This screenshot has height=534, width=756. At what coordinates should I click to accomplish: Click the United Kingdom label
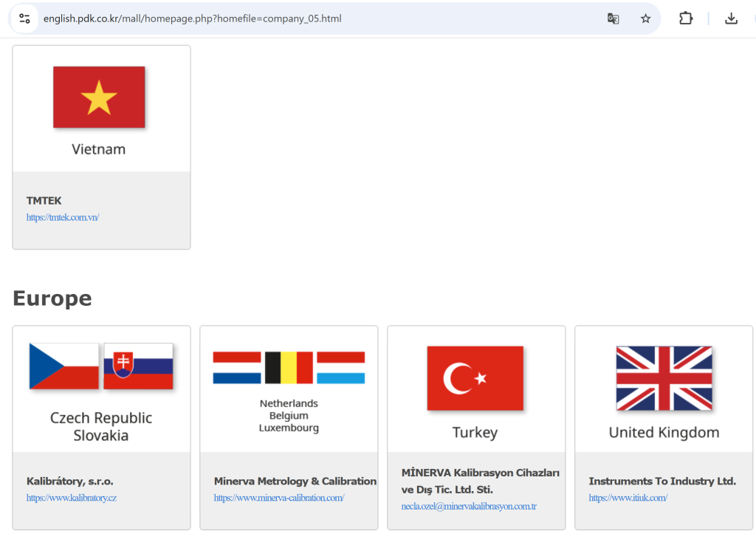(x=664, y=432)
